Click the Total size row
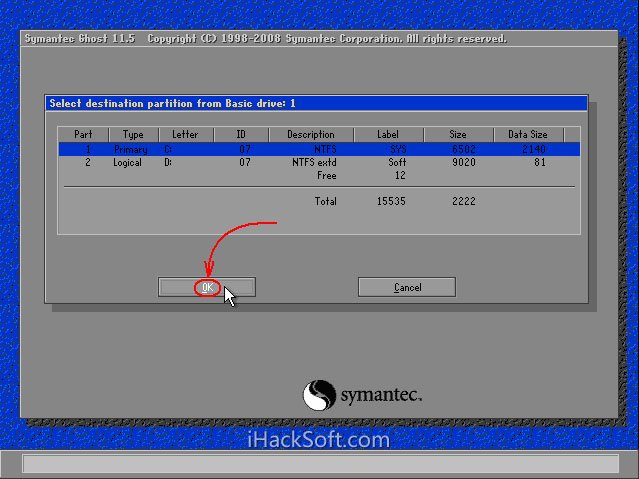Image resolution: width=639 pixels, height=479 pixels. pos(326,201)
